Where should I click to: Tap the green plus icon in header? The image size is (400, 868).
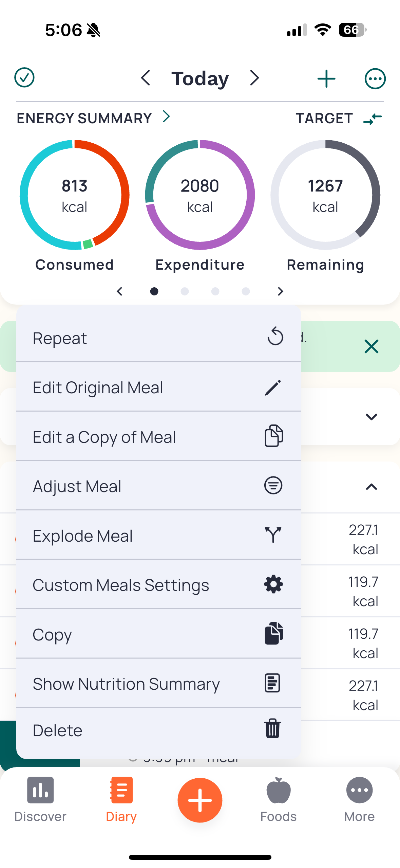(x=326, y=79)
